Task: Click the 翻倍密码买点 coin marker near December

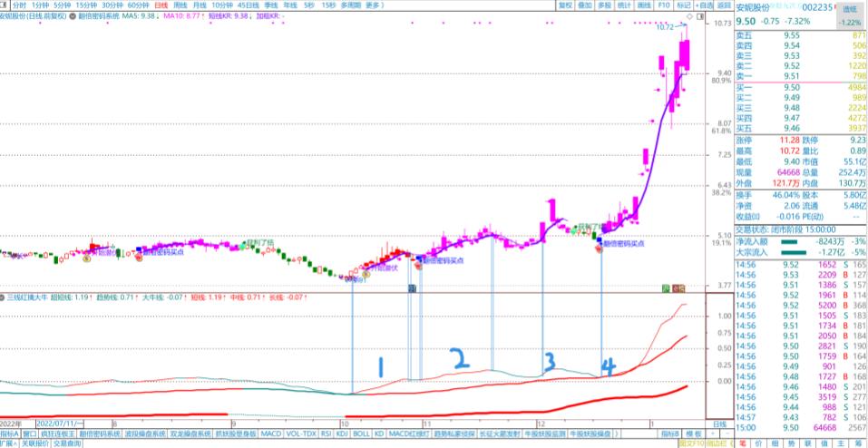Action: [600, 249]
